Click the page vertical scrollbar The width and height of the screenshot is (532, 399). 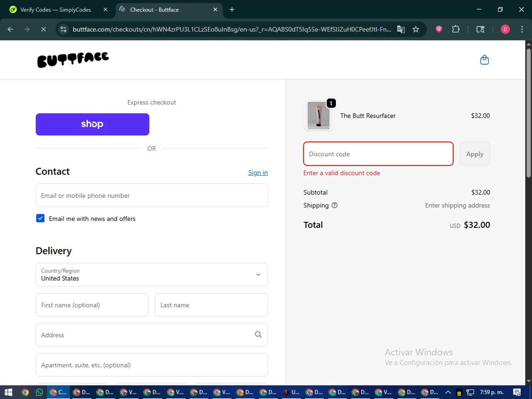pos(528,113)
